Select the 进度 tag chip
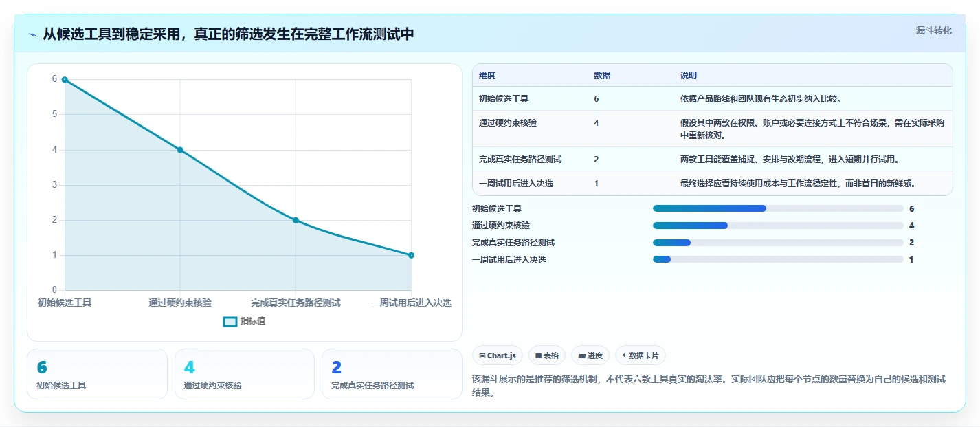 point(590,355)
